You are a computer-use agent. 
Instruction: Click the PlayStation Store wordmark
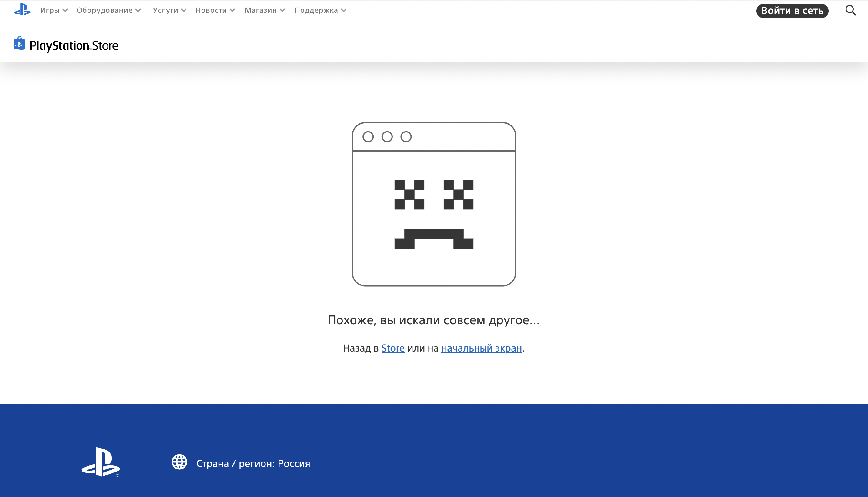click(74, 46)
